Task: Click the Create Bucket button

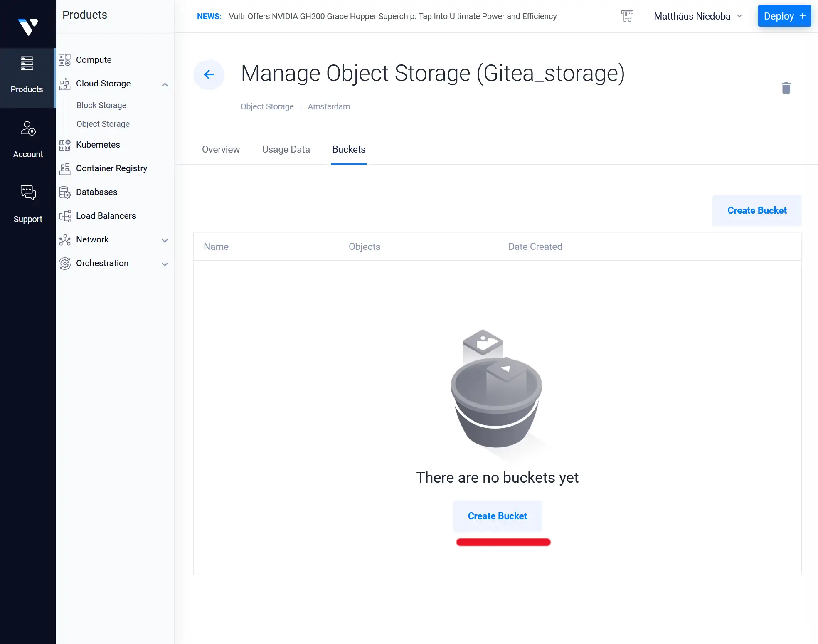Action: tap(756, 210)
